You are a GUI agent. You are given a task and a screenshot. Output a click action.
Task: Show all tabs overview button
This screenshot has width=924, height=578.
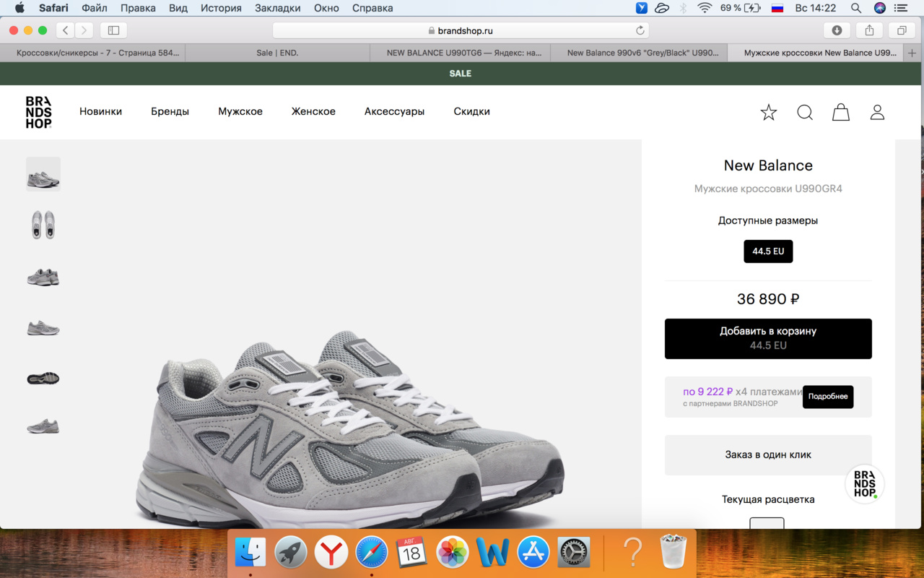[902, 30]
